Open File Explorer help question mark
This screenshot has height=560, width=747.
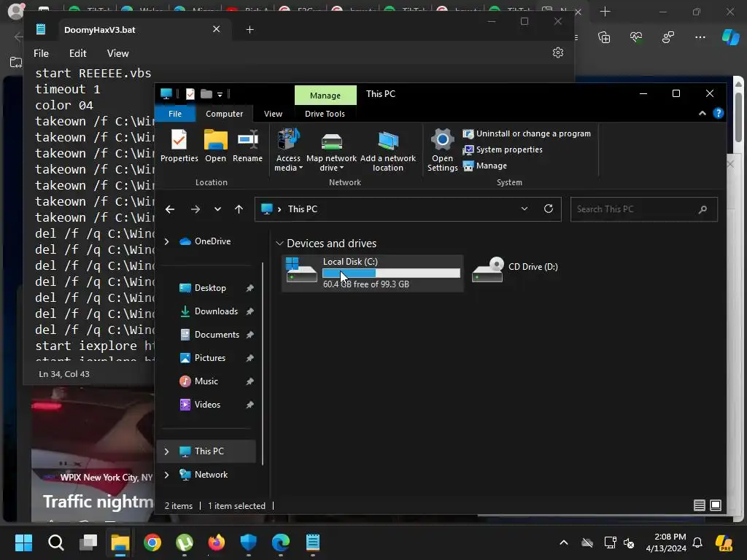pos(719,113)
